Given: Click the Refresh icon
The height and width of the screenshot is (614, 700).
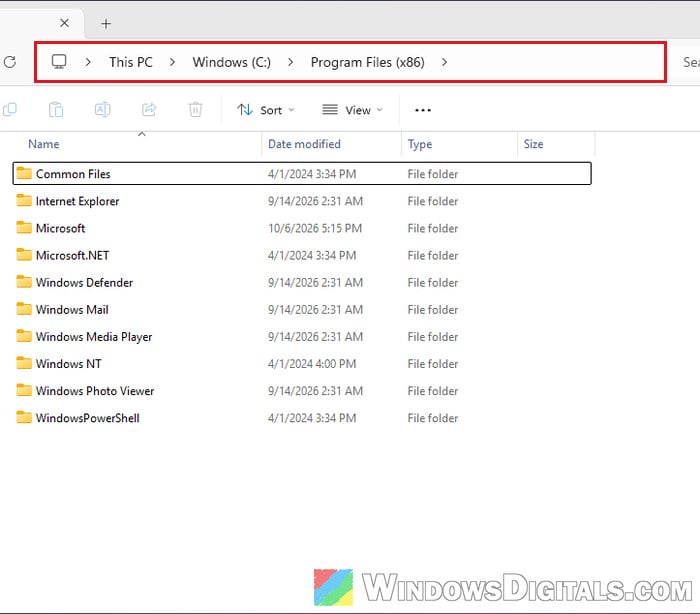Looking at the screenshot, I should coord(9,62).
